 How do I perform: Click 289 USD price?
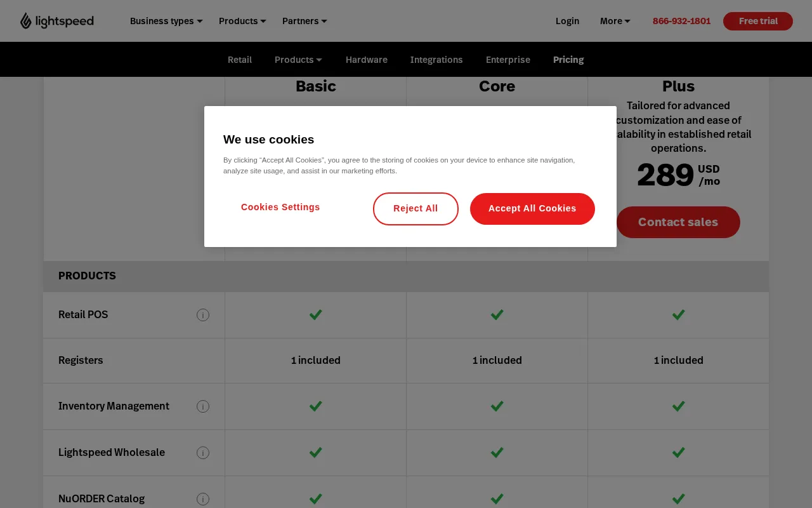[678, 175]
